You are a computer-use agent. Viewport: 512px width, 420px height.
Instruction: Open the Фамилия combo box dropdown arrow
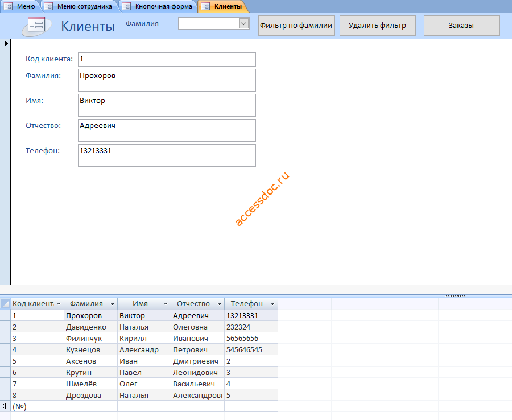click(x=243, y=23)
